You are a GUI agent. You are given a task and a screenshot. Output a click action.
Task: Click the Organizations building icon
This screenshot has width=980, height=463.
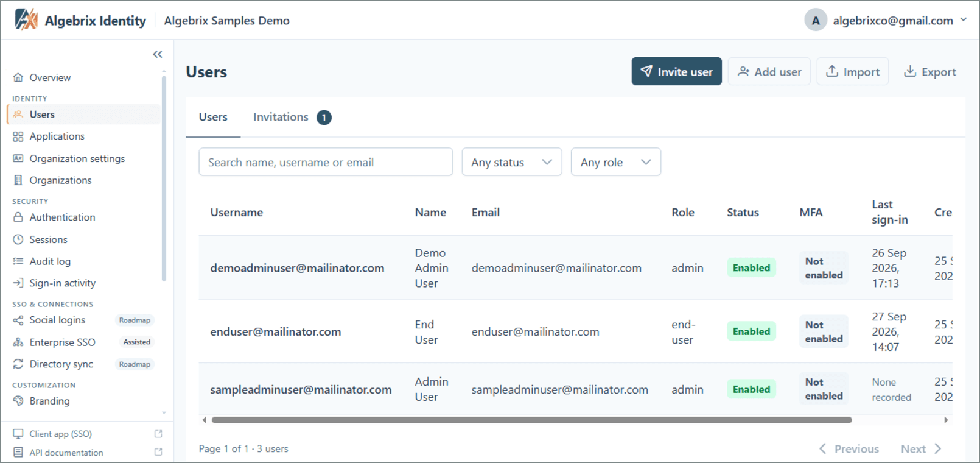pos(18,180)
